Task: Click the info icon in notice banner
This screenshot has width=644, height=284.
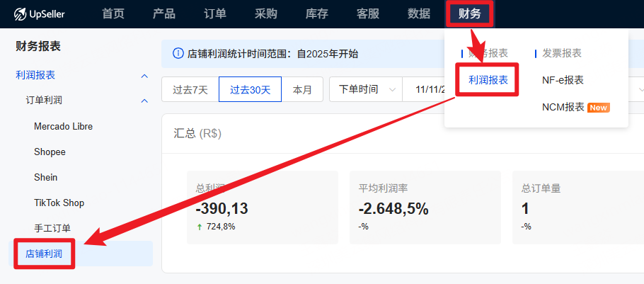Action: (177, 54)
